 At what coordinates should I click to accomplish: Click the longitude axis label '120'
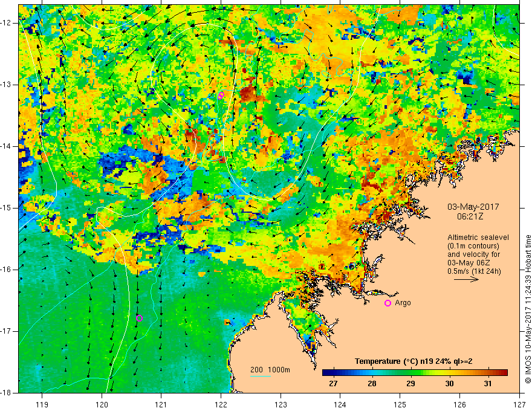[x=102, y=405]
